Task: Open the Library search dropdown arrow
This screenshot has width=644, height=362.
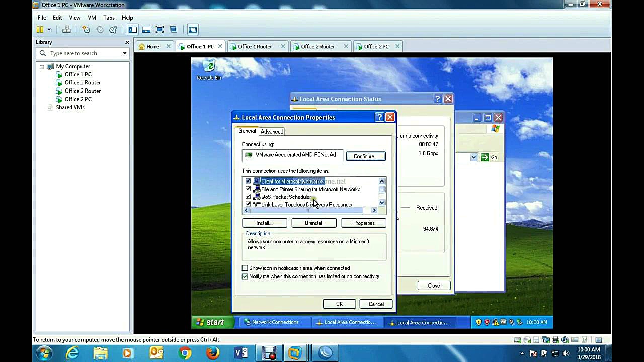Action: [124, 53]
